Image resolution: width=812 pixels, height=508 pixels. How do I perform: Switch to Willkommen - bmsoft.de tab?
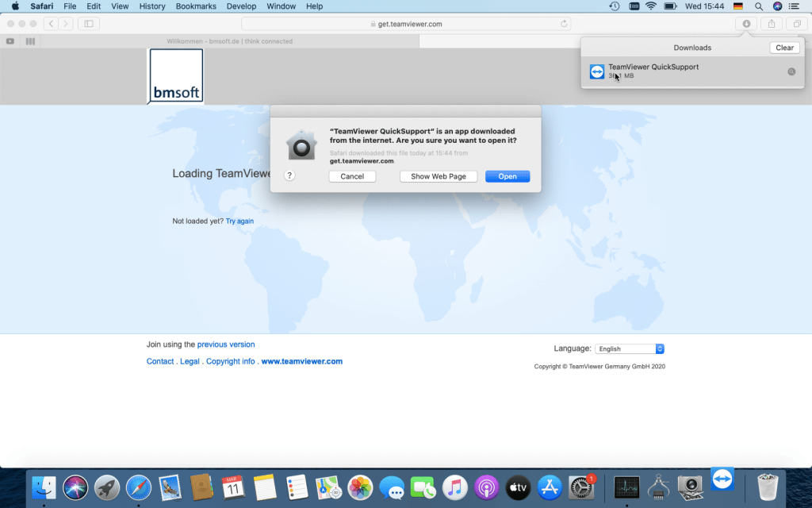(229, 41)
